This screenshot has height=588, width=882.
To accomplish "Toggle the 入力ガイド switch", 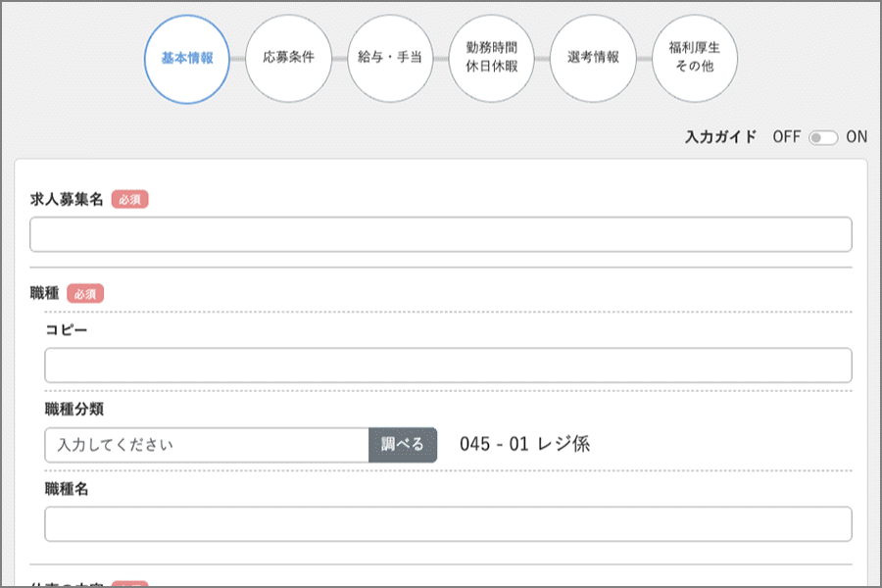I will tap(822, 137).
